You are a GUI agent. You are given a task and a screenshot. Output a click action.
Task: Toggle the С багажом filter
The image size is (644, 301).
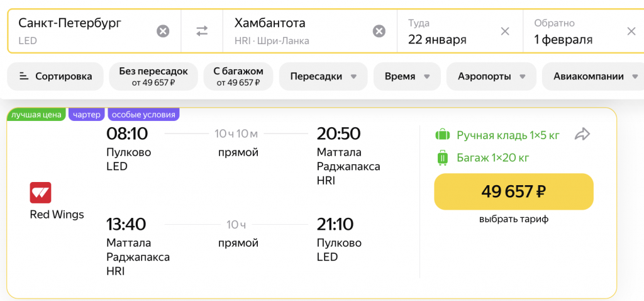[238, 76]
